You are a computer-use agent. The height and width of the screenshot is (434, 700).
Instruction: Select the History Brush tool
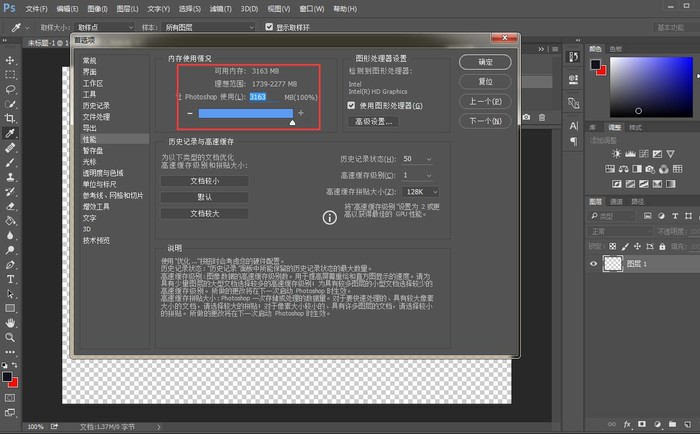(10, 192)
